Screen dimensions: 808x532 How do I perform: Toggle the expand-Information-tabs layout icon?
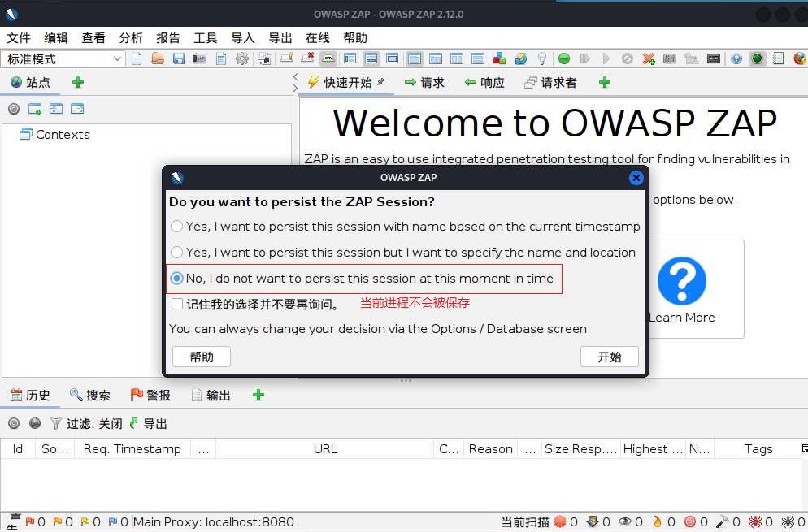point(371,58)
